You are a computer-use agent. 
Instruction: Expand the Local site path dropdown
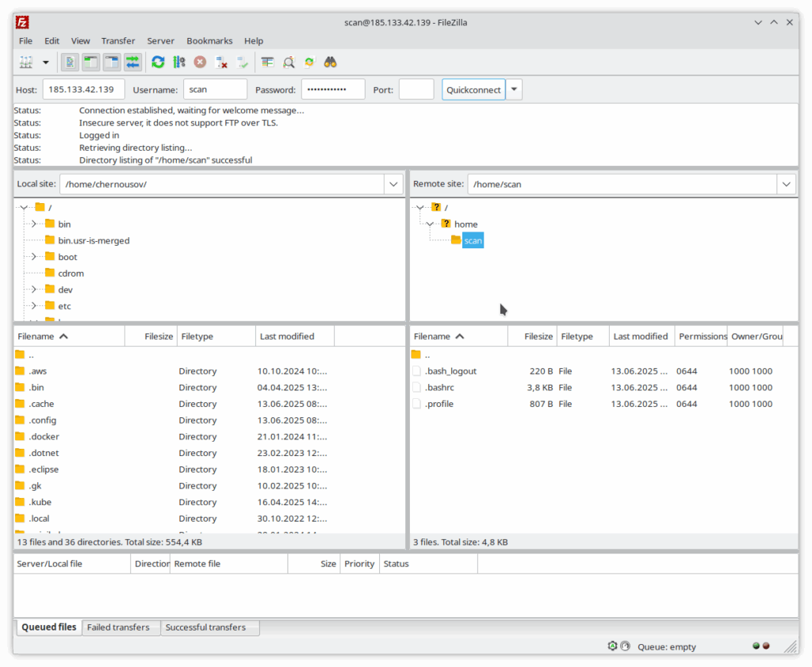393,184
